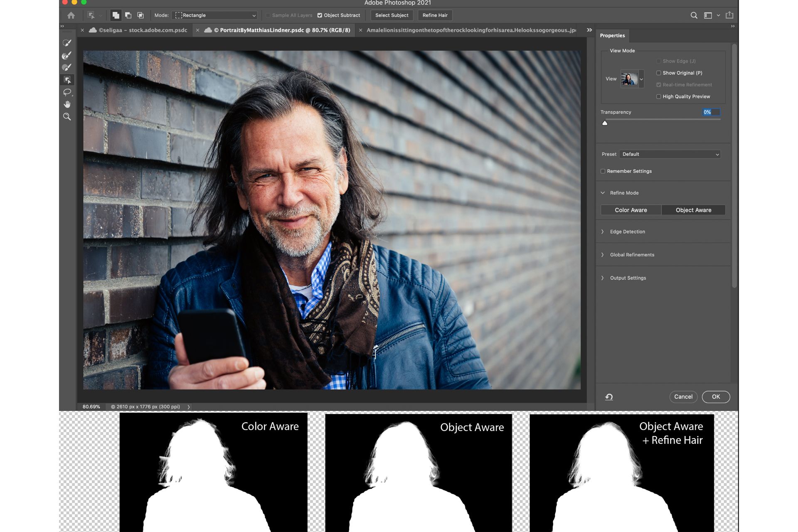The width and height of the screenshot is (798, 532).
Task: Select the Zoom tool
Action: (66, 117)
